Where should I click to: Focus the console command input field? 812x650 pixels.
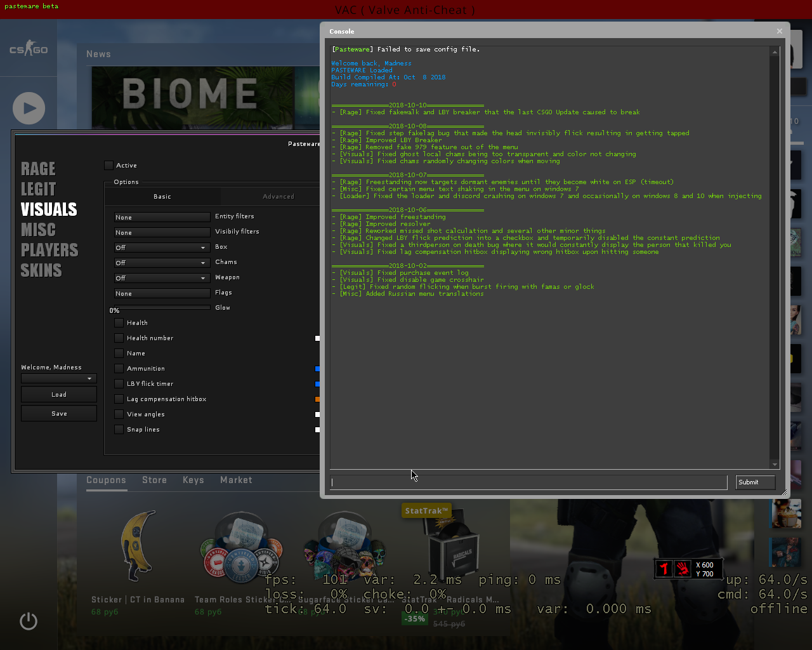tap(528, 482)
